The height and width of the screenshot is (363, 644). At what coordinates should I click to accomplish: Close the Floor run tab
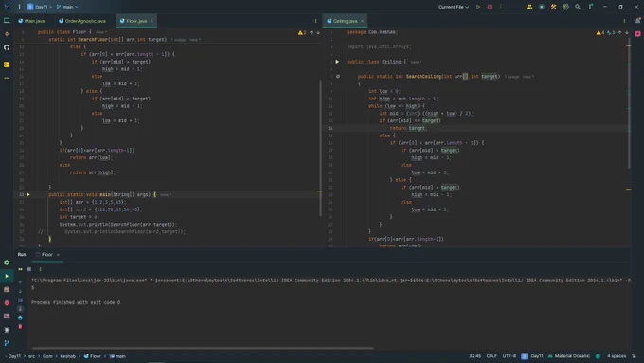coord(58,254)
